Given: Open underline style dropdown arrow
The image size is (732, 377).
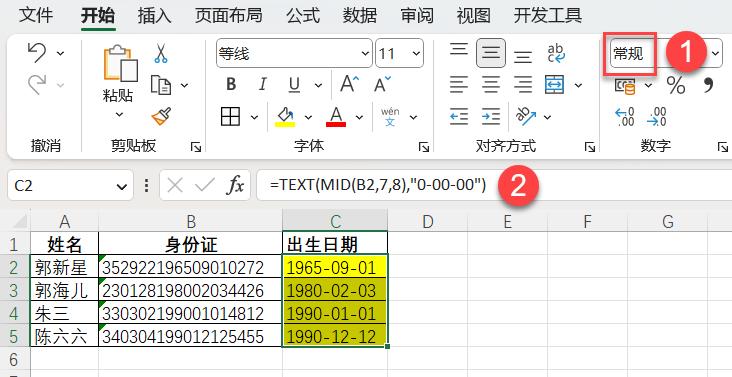Looking at the screenshot, I should [318, 85].
